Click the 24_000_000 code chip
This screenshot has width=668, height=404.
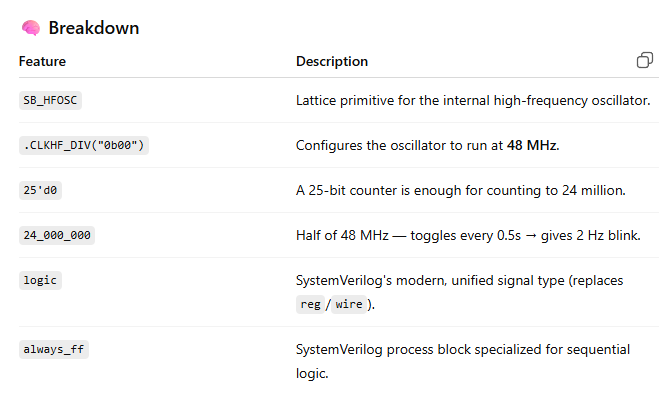[58, 235]
